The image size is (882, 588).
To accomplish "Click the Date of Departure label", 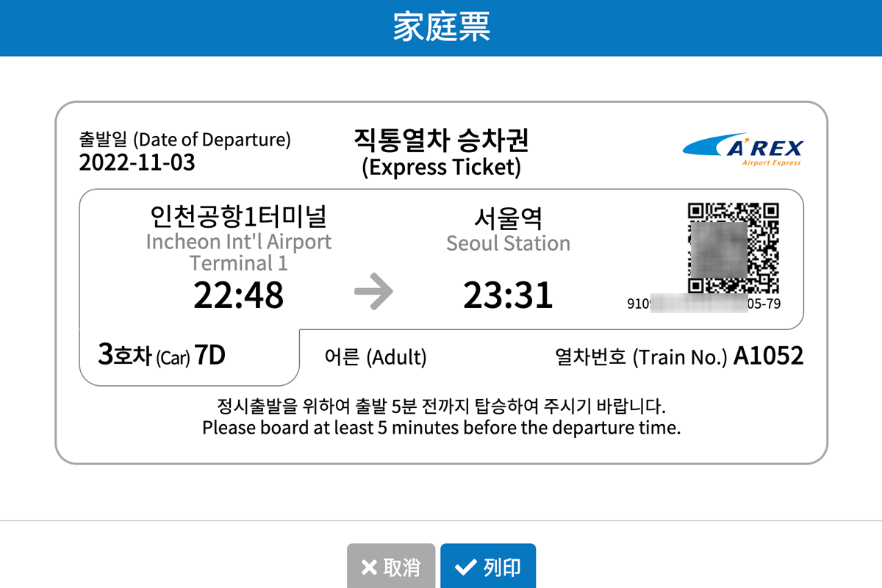I will tap(185, 140).
